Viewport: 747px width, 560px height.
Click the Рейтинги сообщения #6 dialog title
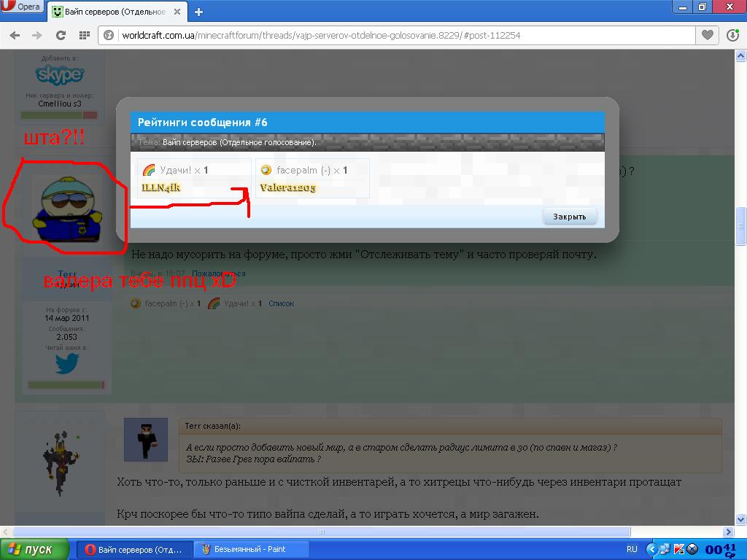(x=203, y=122)
